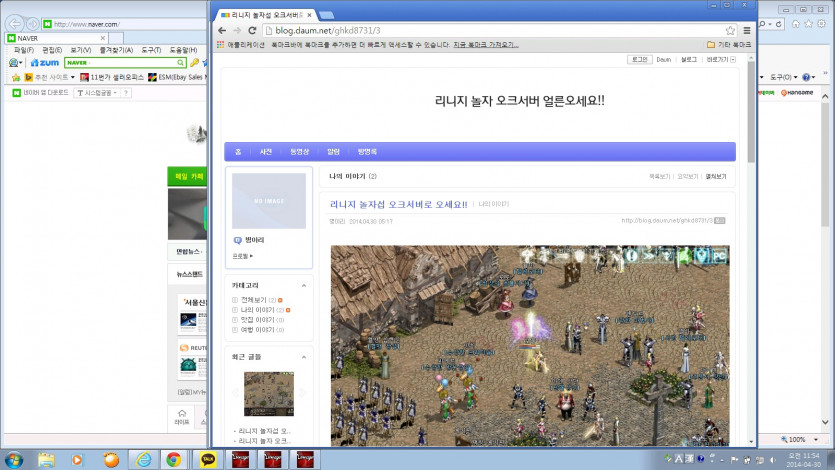Open the 기타 북마크 folder
The height and width of the screenshot is (470, 835).
pos(728,45)
